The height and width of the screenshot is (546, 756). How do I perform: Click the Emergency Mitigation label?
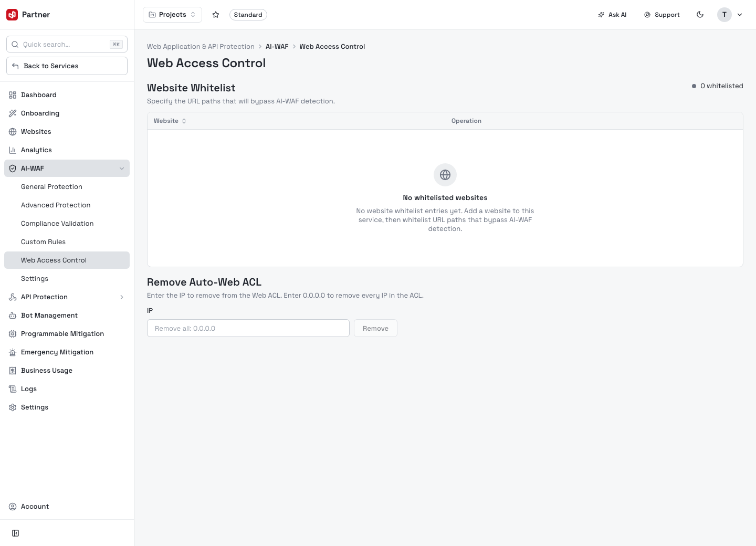57,352
